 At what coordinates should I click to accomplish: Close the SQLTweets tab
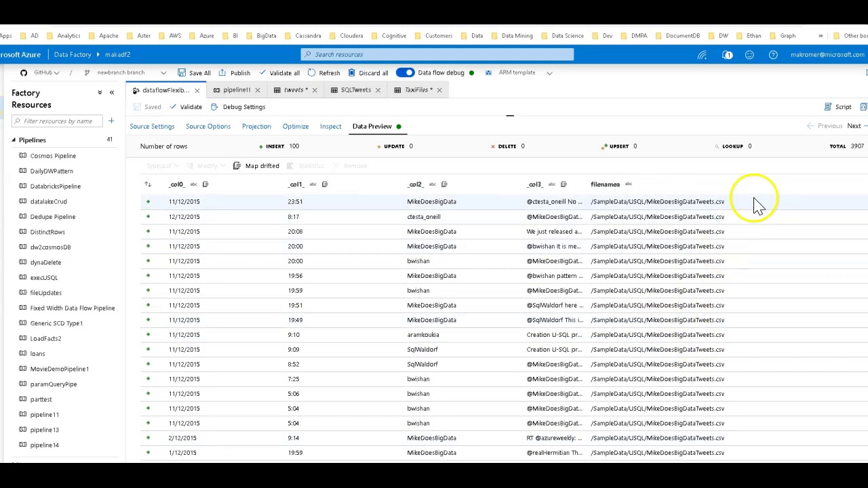click(x=378, y=90)
